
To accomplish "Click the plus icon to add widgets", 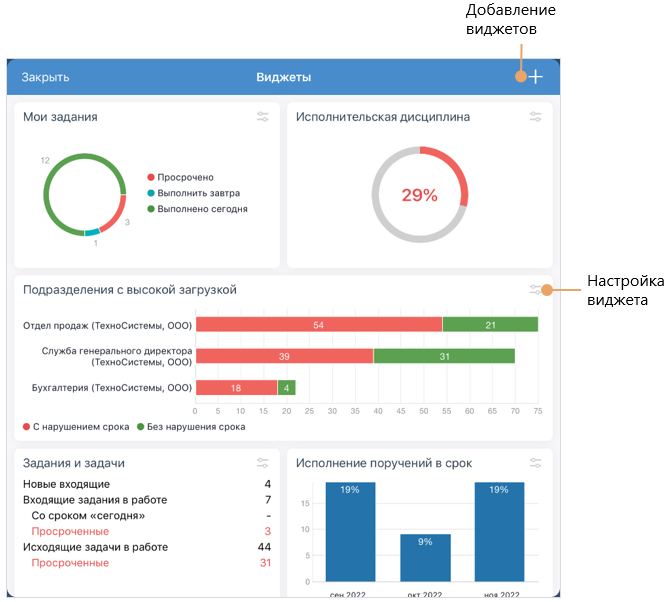I will click(536, 77).
